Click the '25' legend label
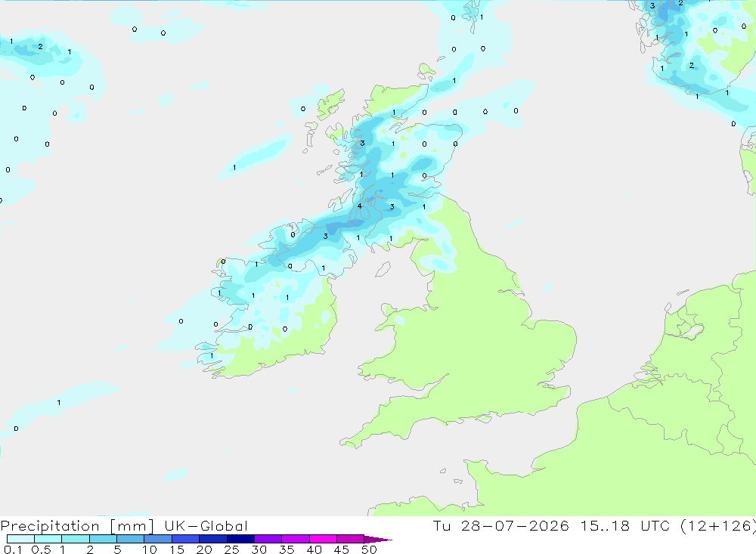The height and width of the screenshot is (554, 756). (x=232, y=549)
